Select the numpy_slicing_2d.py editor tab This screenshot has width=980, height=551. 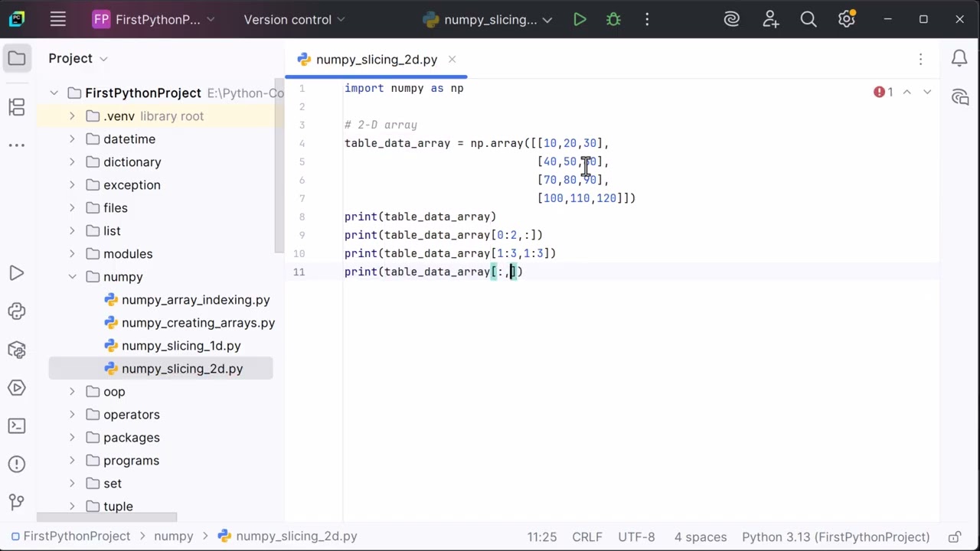376,60
